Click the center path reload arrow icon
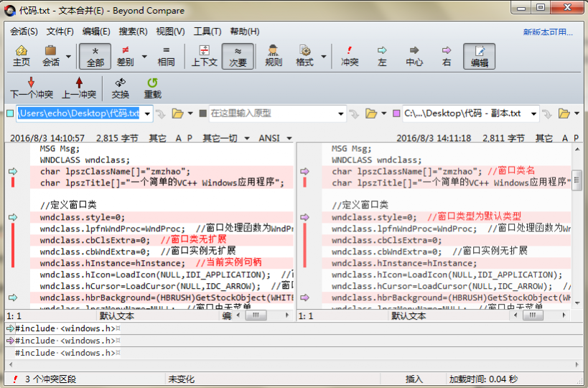 click(354, 114)
